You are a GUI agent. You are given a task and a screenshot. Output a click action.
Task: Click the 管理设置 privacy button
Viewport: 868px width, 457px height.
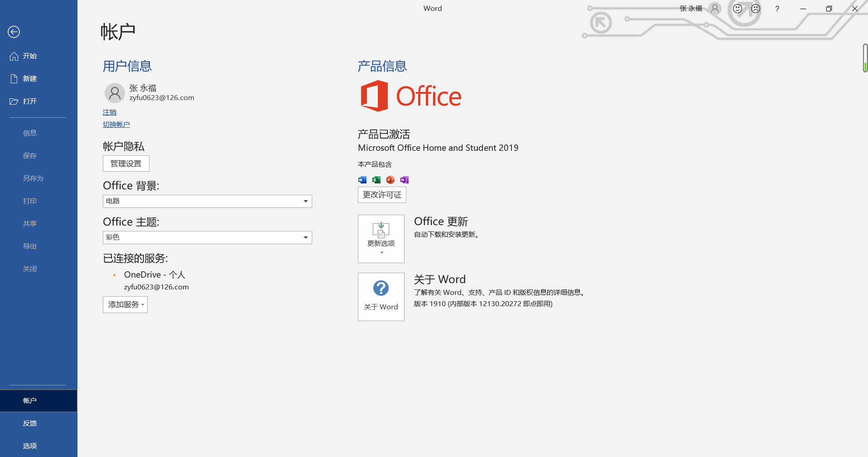click(x=126, y=164)
